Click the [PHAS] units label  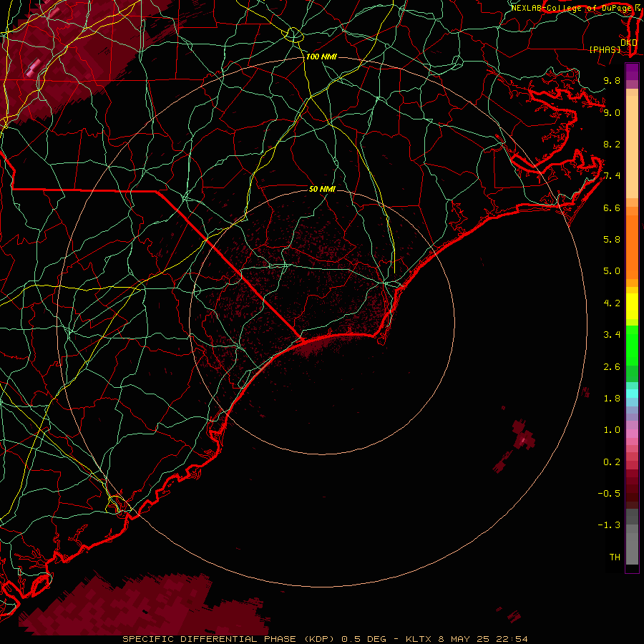tap(605, 49)
